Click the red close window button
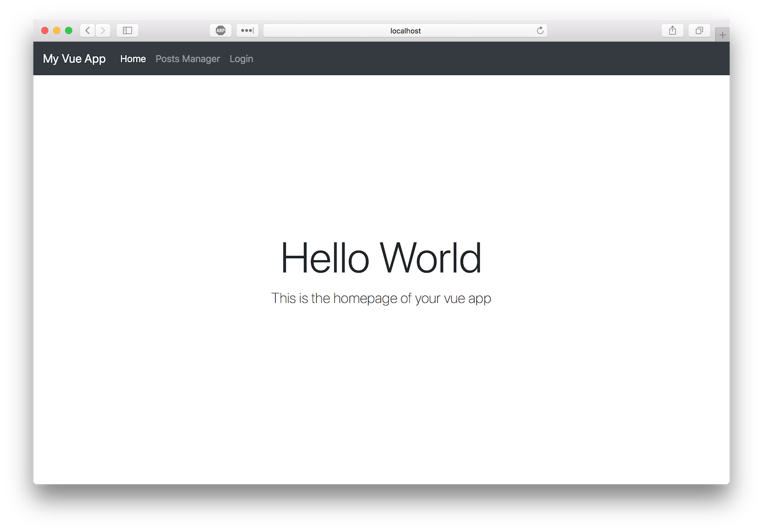The width and height of the screenshot is (763, 532). [x=44, y=30]
